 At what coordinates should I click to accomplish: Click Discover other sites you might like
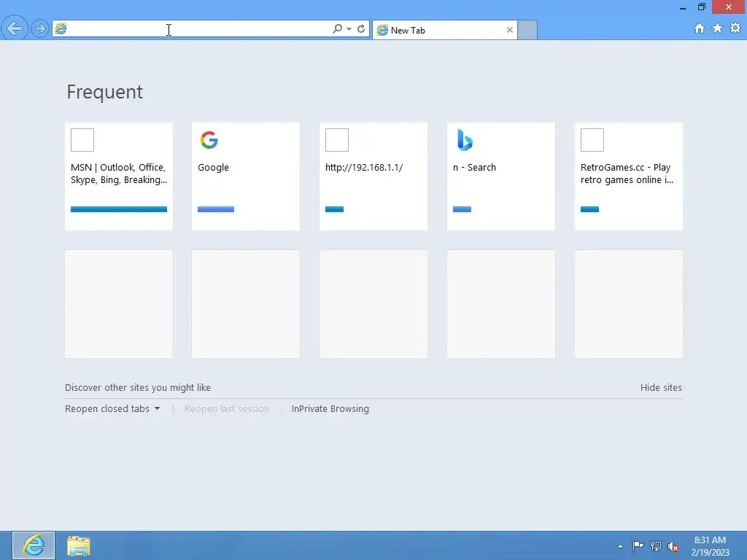coord(138,388)
